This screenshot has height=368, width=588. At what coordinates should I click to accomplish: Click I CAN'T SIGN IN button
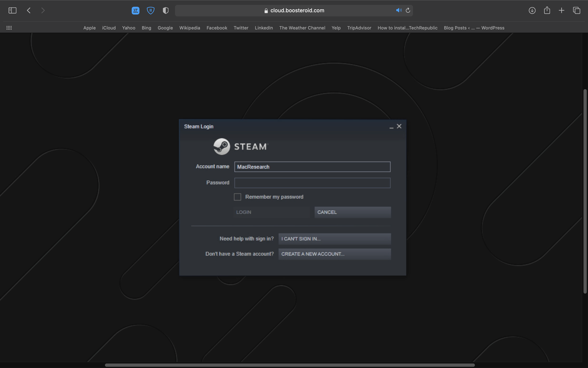(335, 239)
